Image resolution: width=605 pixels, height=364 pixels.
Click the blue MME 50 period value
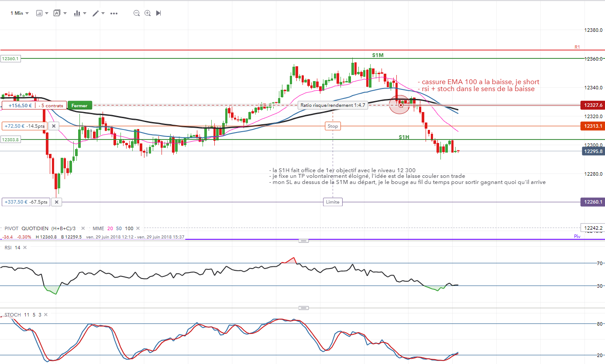click(x=119, y=228)
